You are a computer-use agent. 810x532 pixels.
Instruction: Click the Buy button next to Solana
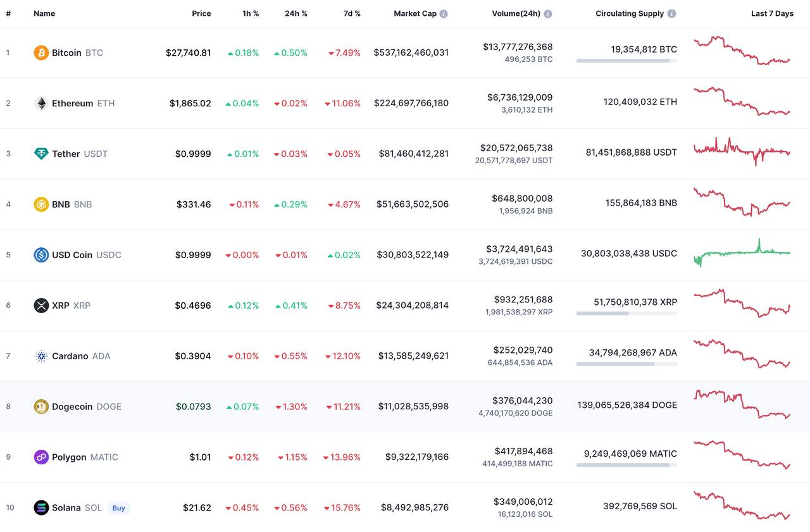(x=118, y=508)
